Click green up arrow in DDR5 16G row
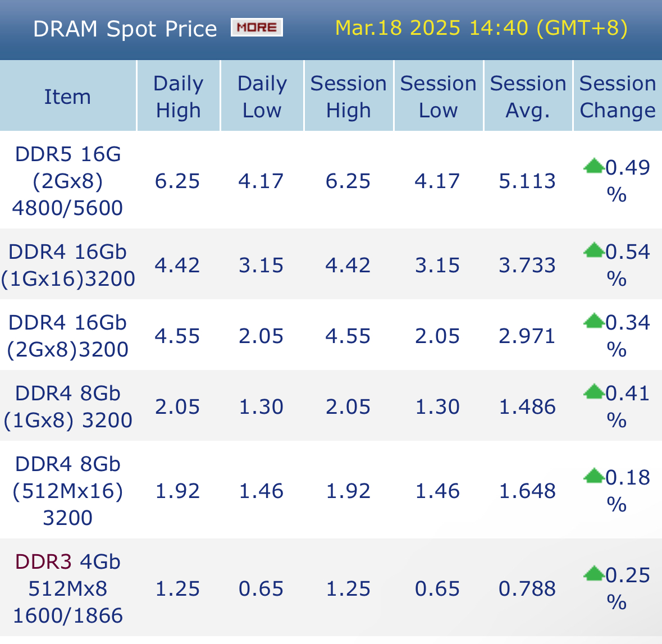This screenshot has height=644, width=662. [x=593, y=166]
